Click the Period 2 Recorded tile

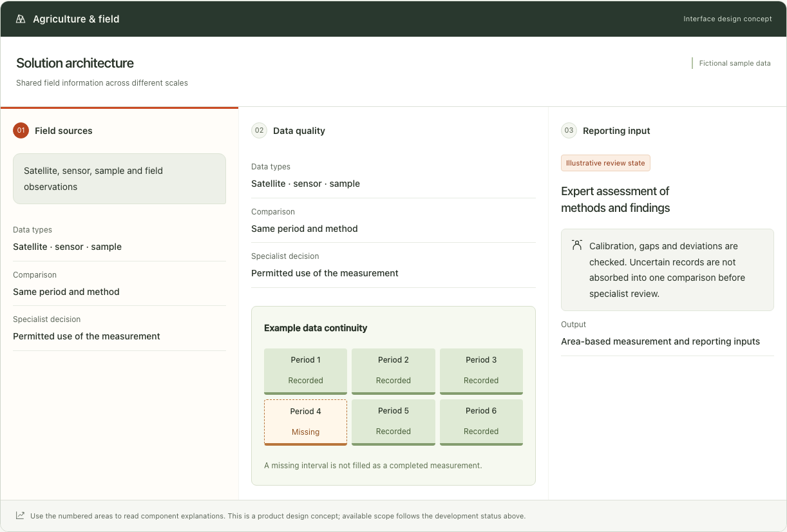(x=393, y=372)
